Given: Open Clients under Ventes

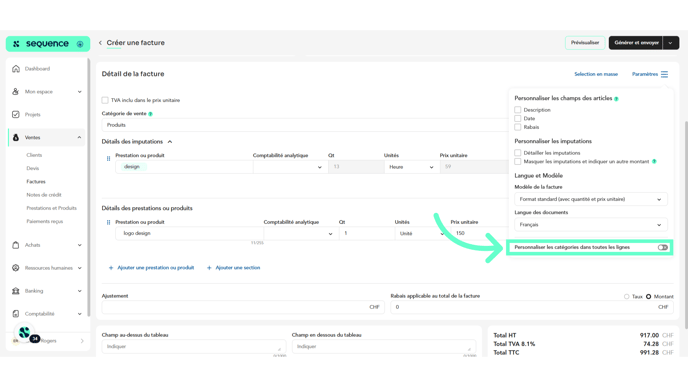Looking at the screenshot, I should coord(34,155).
